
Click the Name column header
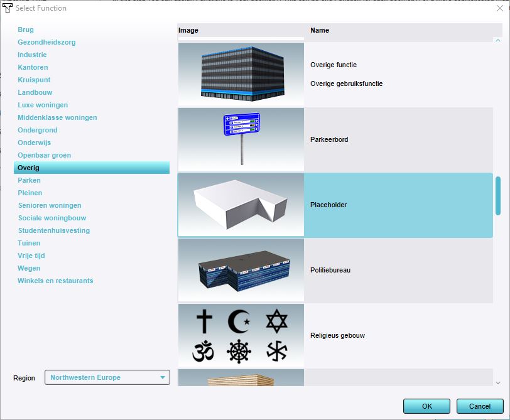pyautogui.click(x=320, y=30)
